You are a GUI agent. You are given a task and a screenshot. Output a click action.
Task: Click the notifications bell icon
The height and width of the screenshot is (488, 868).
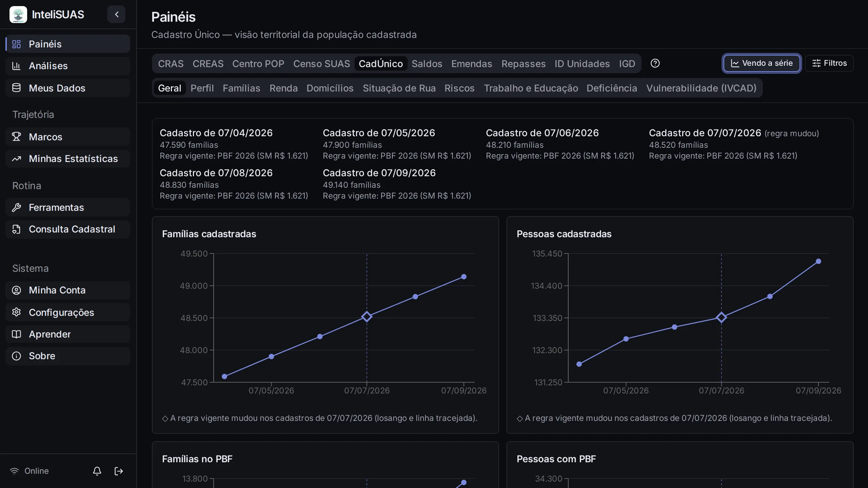pos(97,471)
